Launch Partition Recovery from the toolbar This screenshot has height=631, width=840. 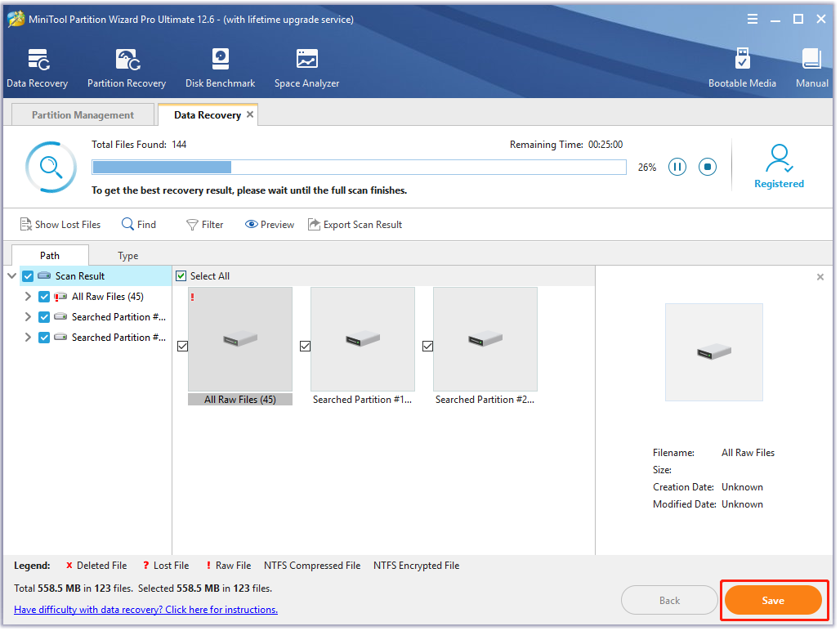tap(127, 61)
